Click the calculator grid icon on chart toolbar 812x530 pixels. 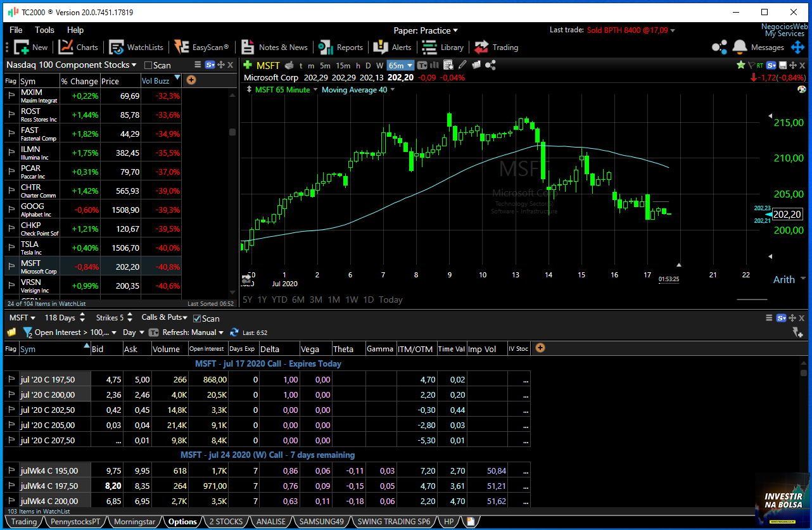[448, 65]
